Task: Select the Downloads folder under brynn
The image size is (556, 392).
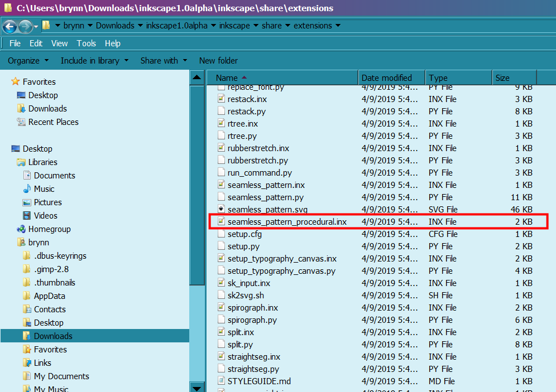Action: click(53, 336)
